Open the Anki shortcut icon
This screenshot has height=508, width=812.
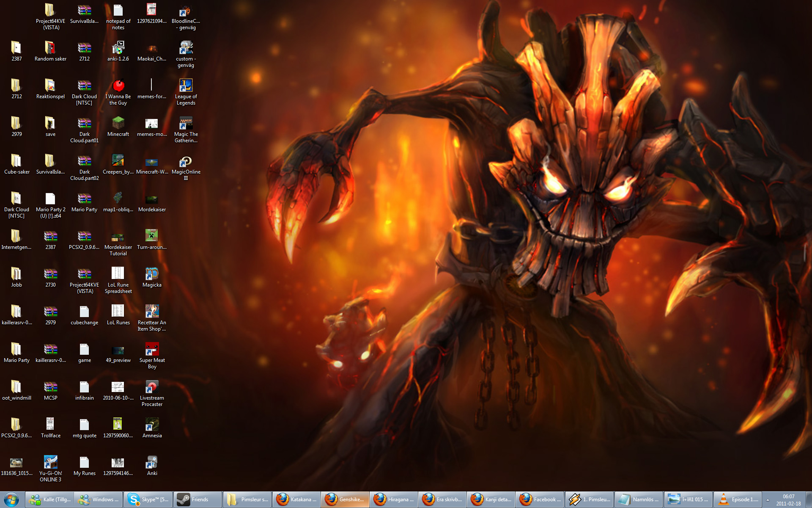[x=152, y=465]
